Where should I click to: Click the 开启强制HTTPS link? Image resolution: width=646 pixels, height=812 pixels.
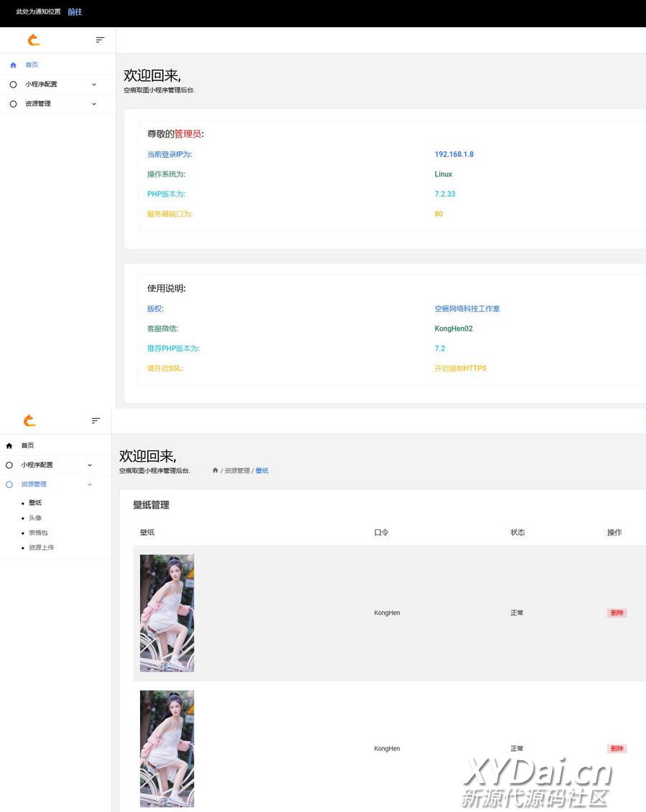click(460, 368)
